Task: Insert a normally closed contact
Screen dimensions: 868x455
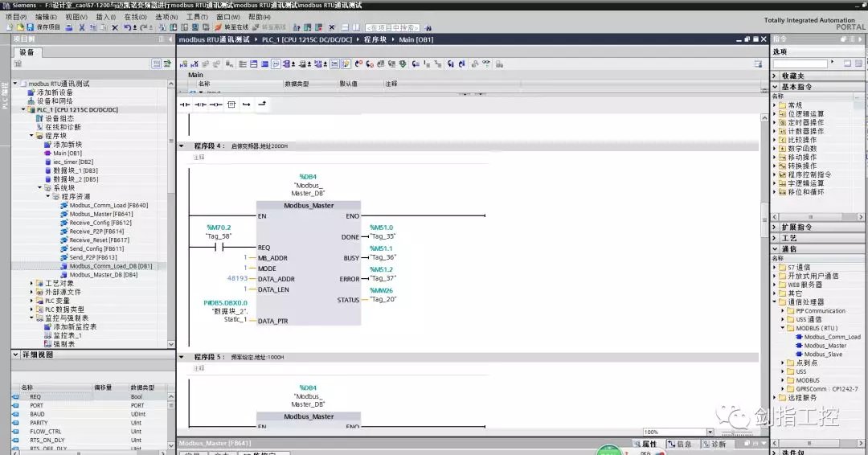Action: click(201, 105)
